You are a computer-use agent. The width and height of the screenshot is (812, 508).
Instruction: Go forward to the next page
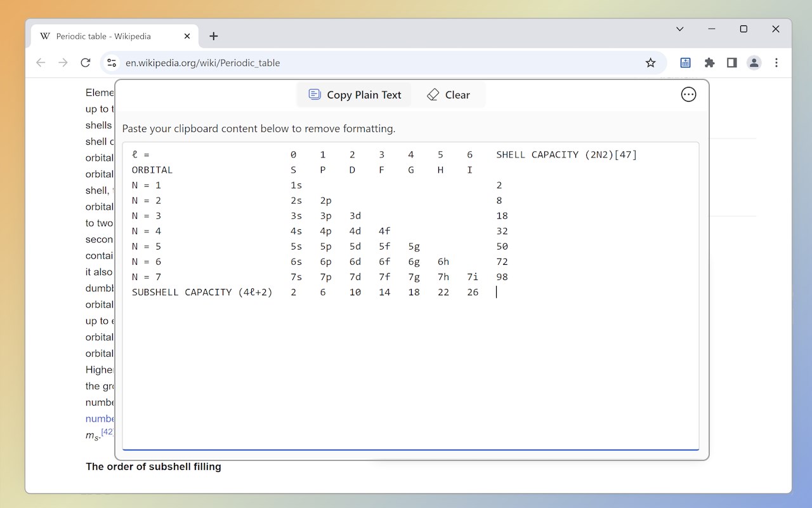[x=63, y=63]
